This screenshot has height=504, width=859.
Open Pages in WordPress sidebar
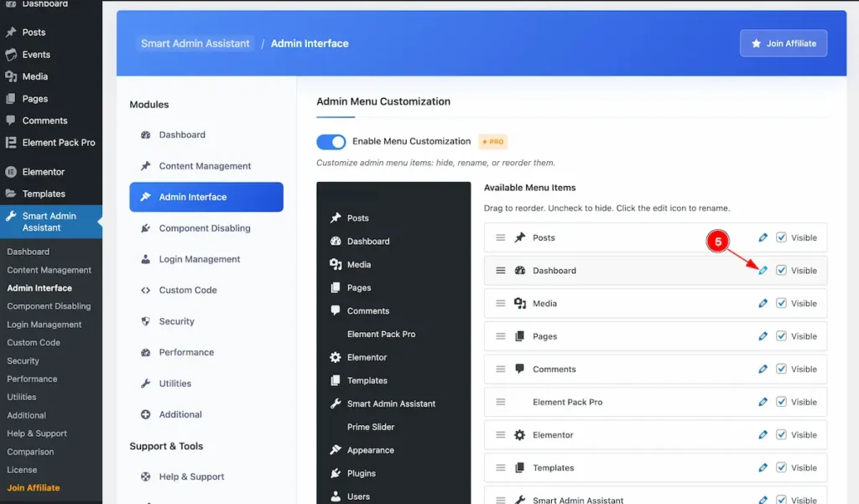(51, 99)
